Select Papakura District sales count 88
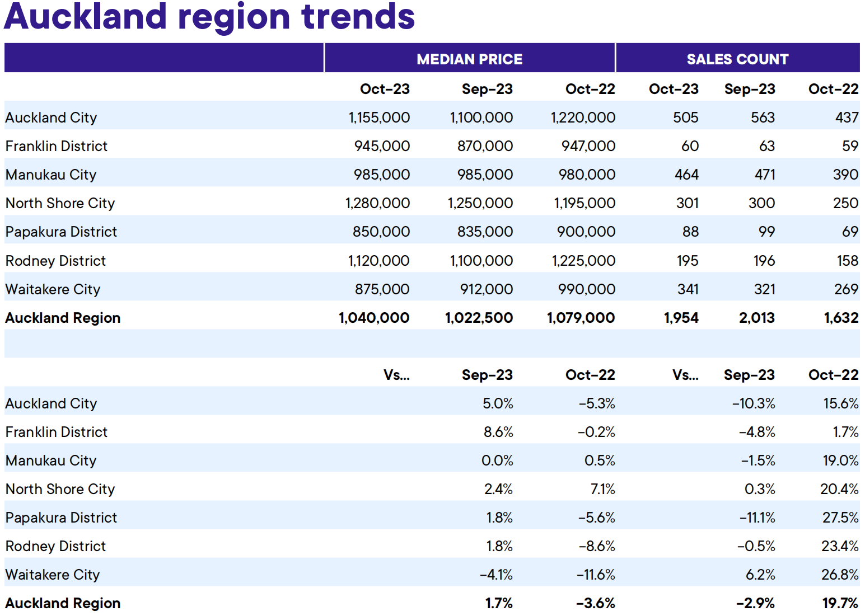This screenshot has width=865, height=616. click(x=690, y=232)
